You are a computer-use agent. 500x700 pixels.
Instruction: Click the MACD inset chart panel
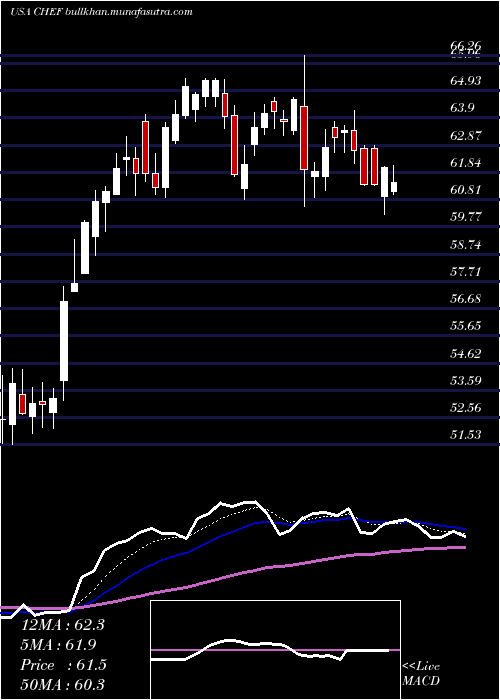coord(275,650)
